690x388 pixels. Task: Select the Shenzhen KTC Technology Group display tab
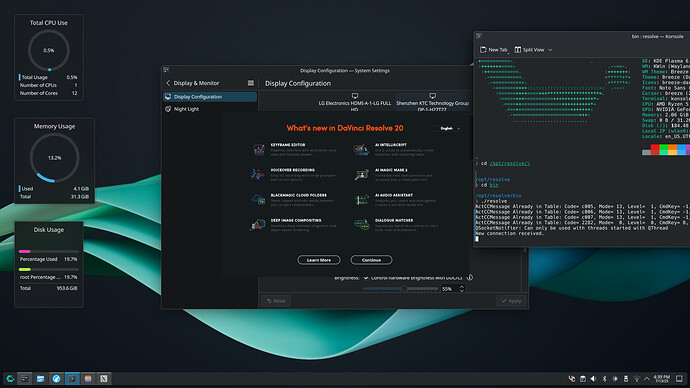pyautogui.click(x=432, y=102)
